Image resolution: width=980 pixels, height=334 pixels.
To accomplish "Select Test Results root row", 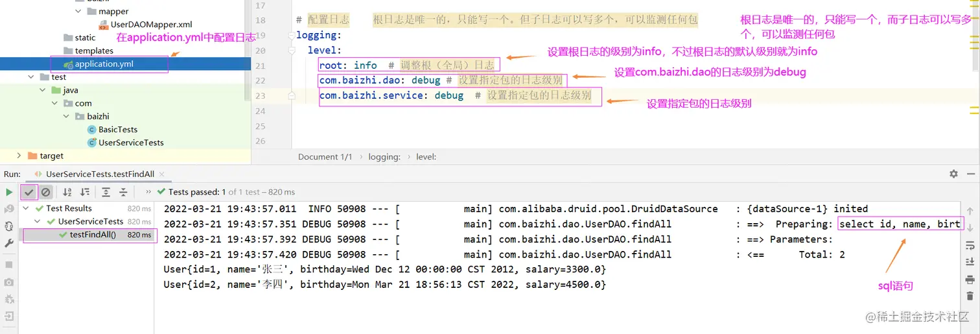I will click(x=89, y=209).
